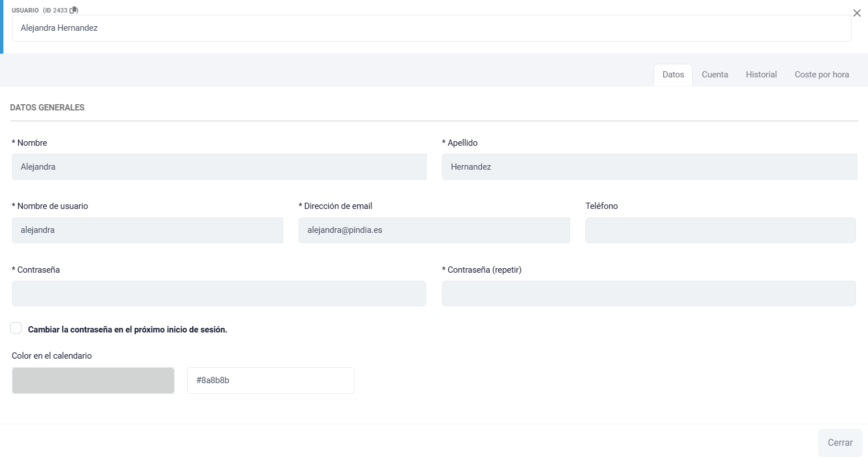Screen dimensions: 868x460
Task: Open the calendar color swatch picker
Action: coord(93,380)
